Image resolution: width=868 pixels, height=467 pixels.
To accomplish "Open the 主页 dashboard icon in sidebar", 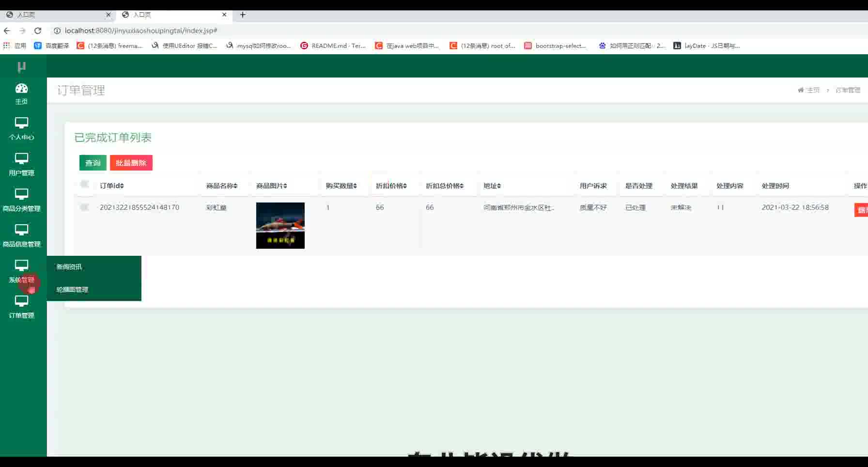I will 21,88.
